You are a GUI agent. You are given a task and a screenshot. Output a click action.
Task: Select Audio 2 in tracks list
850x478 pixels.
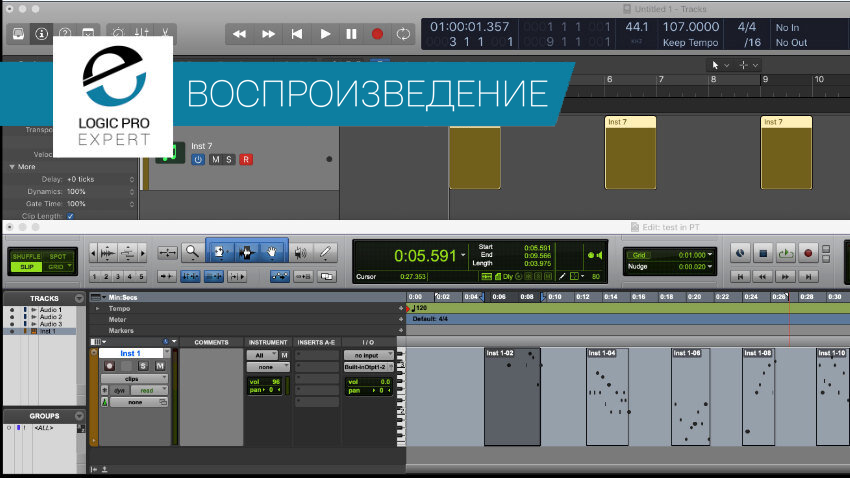(51, 316)
